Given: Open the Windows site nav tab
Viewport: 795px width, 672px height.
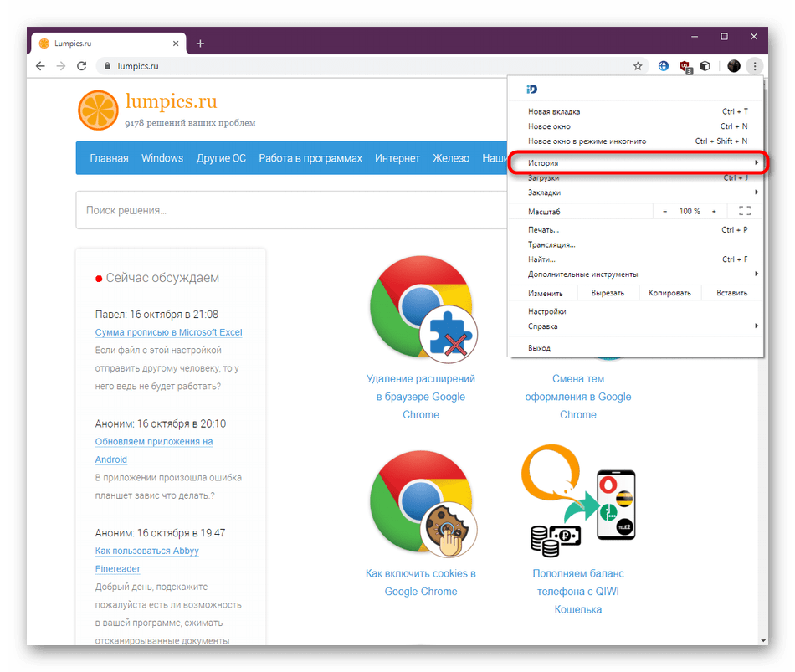Looking at the screenshot, I should tap(162, 158).
